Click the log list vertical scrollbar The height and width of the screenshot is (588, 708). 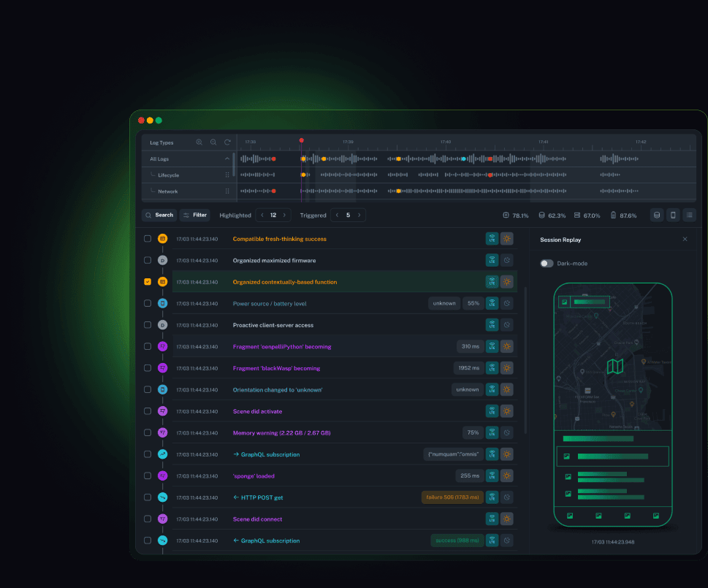point(525,360)
